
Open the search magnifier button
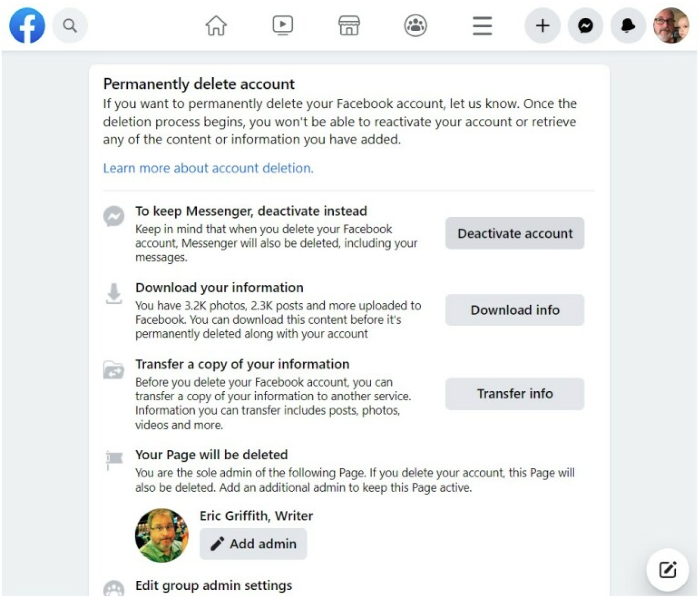coord(70,26)
